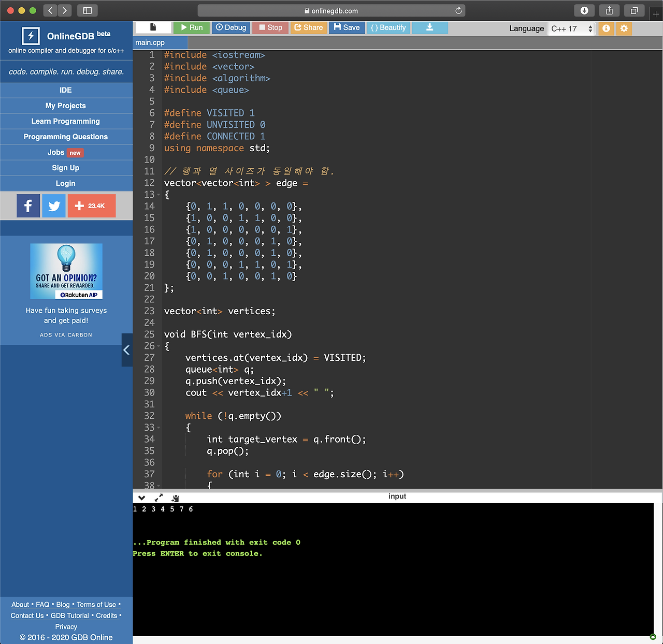The width and height of the screenshot is (663, 644).
Task: Expand the console to fullscreen
Action: pyautogui.click(x=158, y=497)
